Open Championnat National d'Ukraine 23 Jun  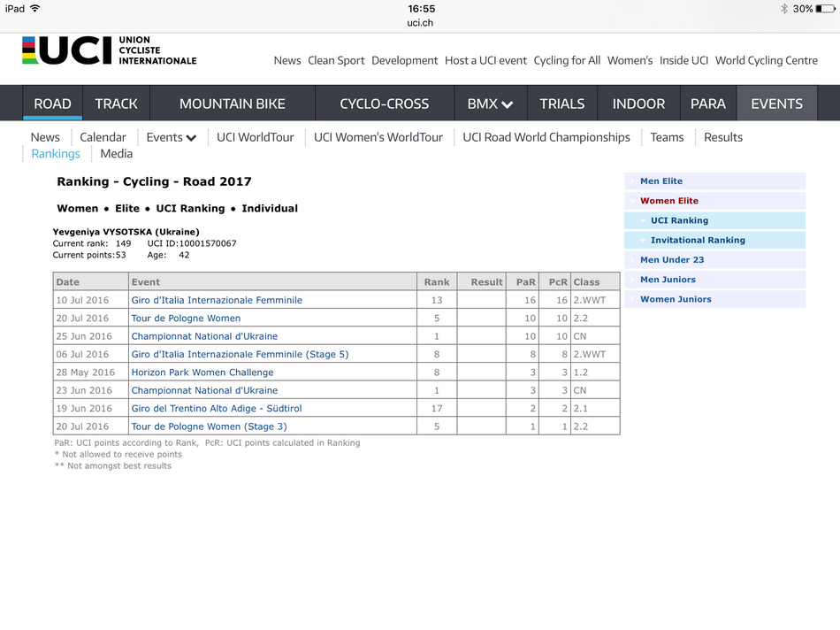(204, 390)
